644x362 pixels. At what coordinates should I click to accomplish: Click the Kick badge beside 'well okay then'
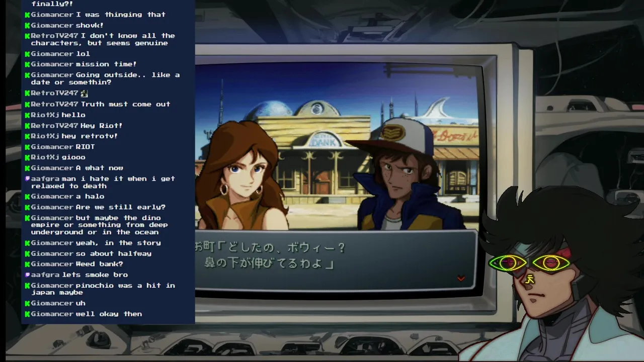(28, 314)
